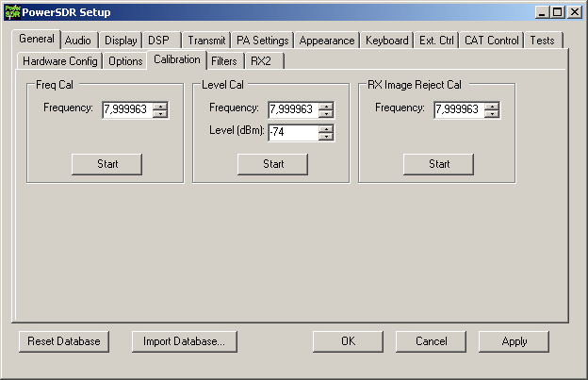The width and height of the screenshot is (588, 380).
Task: Select the Calibration sub-tab
Action: coord(177,59)
